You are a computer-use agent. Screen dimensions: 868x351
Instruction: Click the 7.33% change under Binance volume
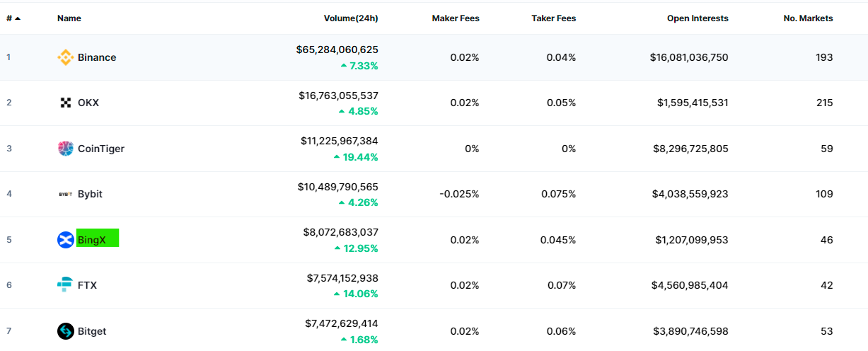coord(359,66)
